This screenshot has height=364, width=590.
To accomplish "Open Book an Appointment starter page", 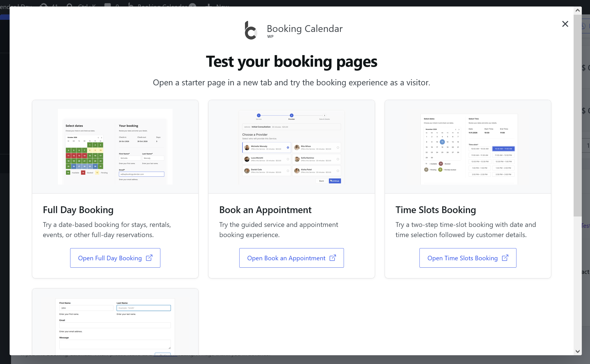I will pyautogui.click(x=291, y=258).
